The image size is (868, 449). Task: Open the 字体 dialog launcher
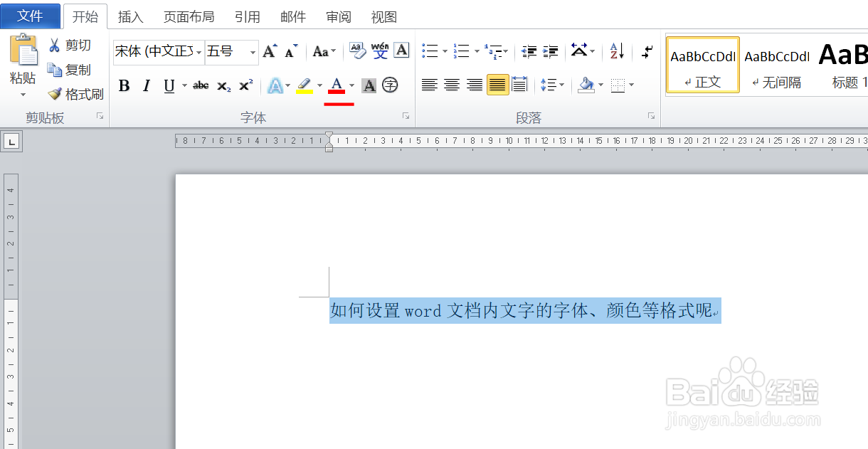point(406,116)
